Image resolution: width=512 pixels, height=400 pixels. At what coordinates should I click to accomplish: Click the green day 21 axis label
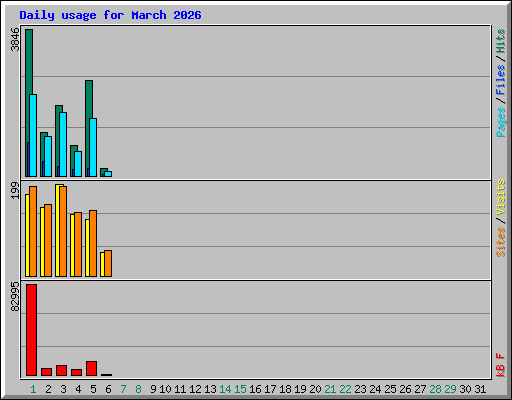pyautogui.click(x=330, y=389)
